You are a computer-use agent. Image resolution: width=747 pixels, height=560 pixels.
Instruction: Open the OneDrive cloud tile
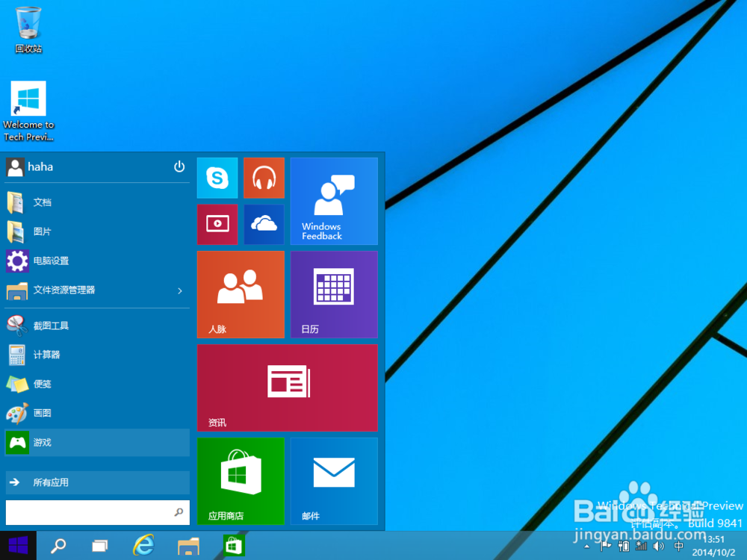(264, 224)
